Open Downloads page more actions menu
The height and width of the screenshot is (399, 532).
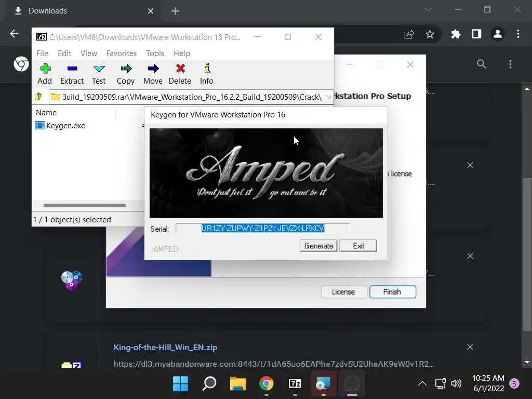[510, 64]
